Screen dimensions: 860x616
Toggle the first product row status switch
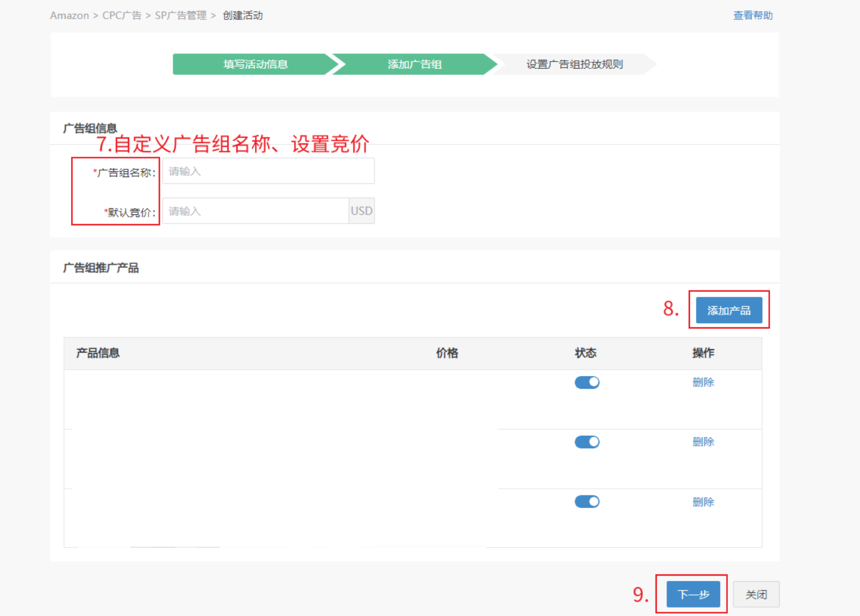coord(587,383)
